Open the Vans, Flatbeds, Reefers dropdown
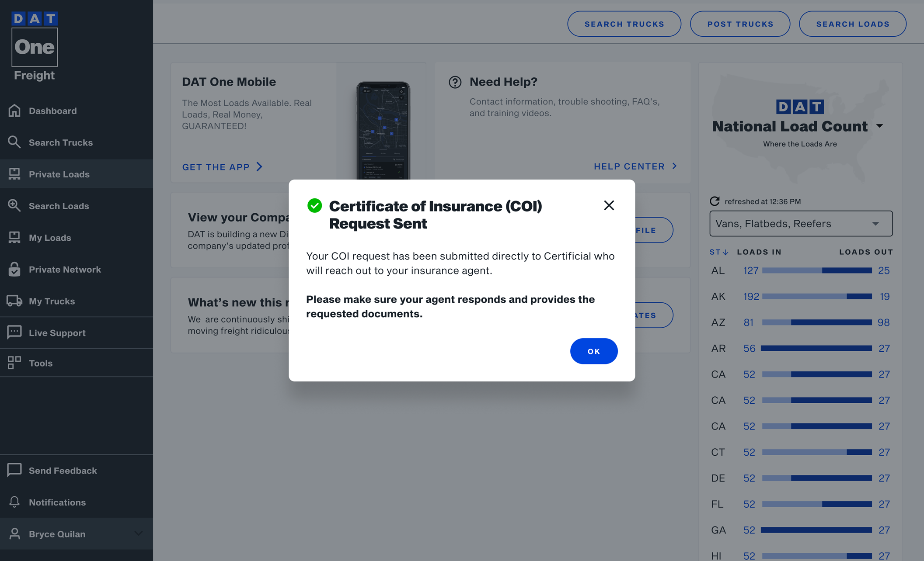Viewport: 924px width, 561px height. tap(801, 224)
